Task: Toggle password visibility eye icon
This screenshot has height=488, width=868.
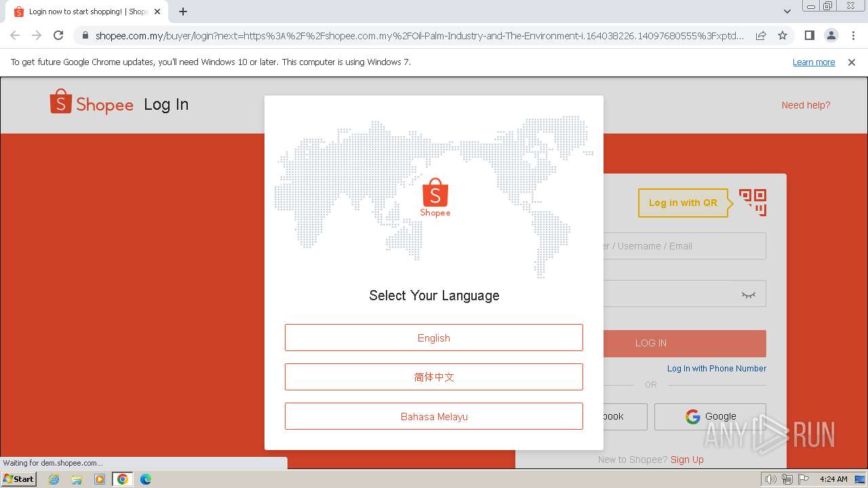Action: (x=749, y=295)
